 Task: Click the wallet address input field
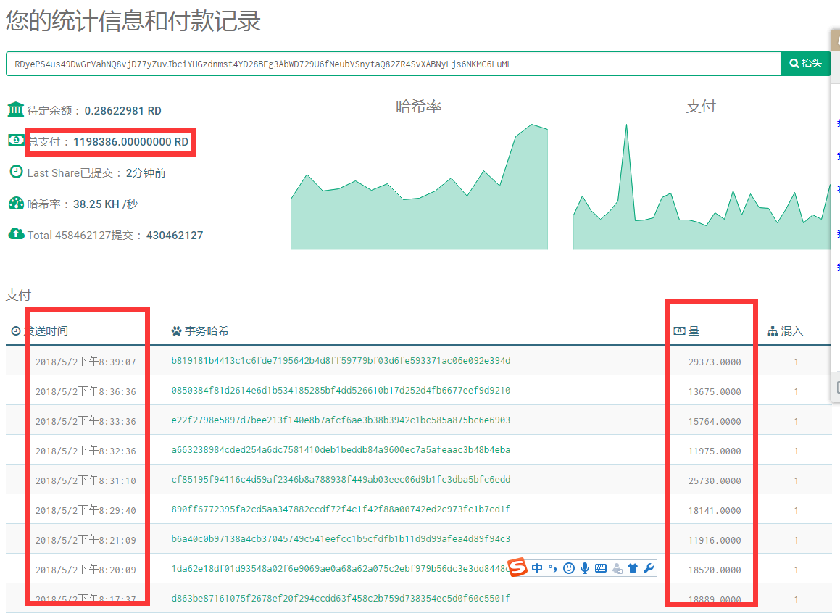394,64
